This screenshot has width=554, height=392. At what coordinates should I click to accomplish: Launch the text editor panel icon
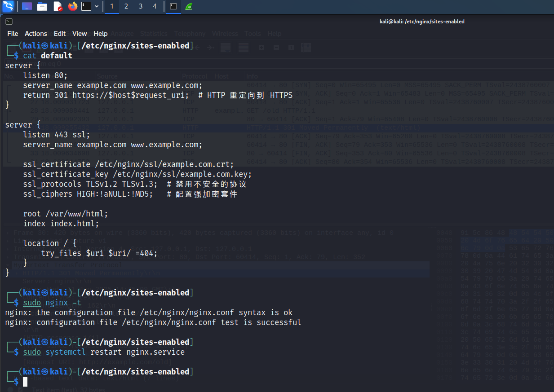[58, 6]
